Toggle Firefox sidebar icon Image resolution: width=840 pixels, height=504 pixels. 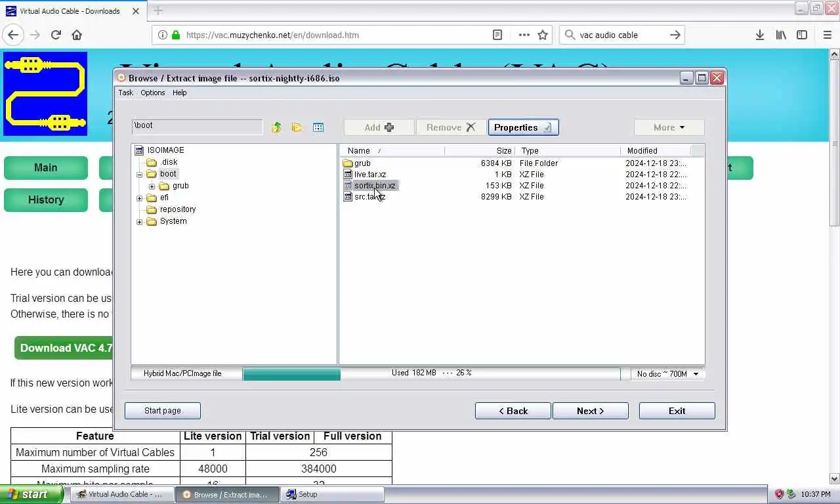tap(802, 35)
